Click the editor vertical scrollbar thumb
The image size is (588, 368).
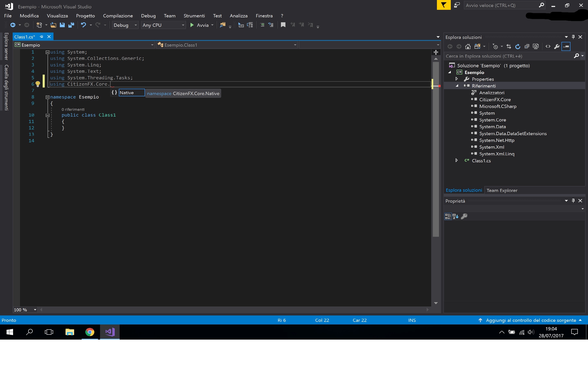tap(436, 149)
